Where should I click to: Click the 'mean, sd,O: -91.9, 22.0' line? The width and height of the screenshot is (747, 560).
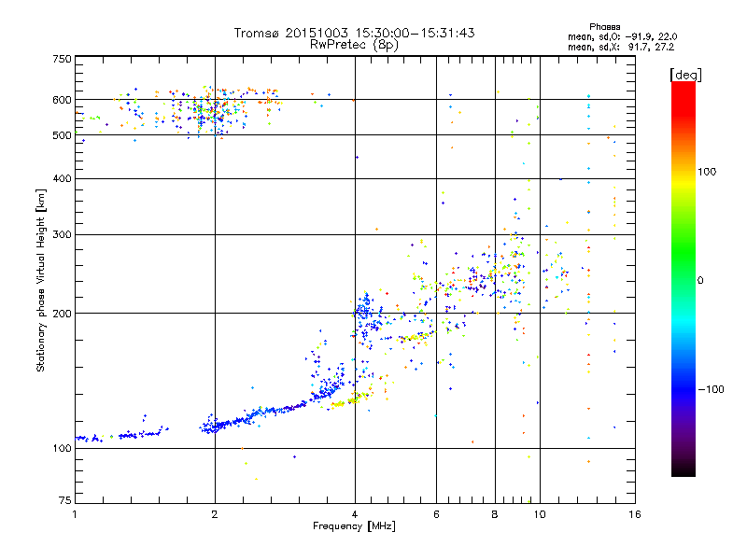pos(622,36)
